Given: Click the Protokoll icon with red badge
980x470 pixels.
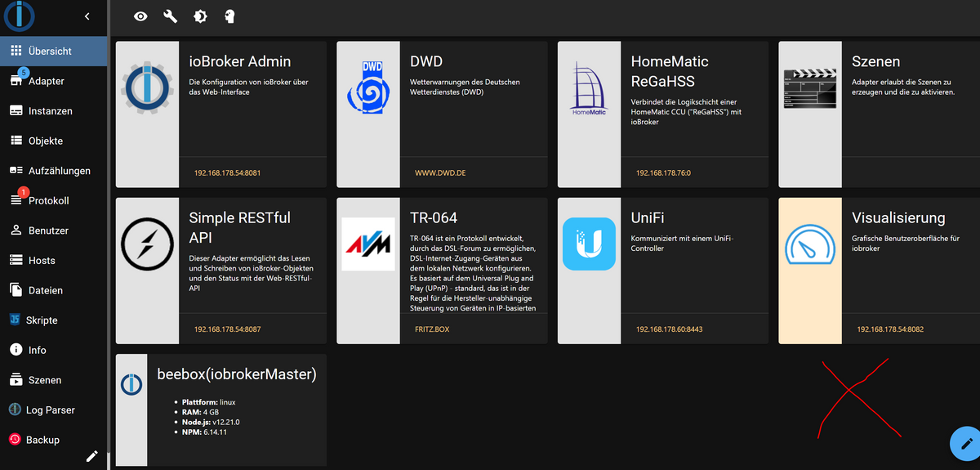Looking at the screenshot, I should pos(16,200).
